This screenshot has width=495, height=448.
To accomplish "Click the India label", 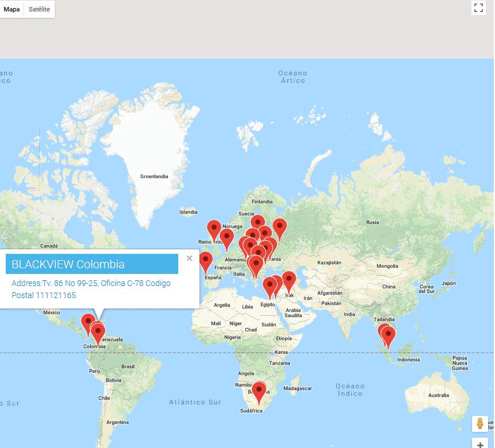I will click(x=349, y=314).
